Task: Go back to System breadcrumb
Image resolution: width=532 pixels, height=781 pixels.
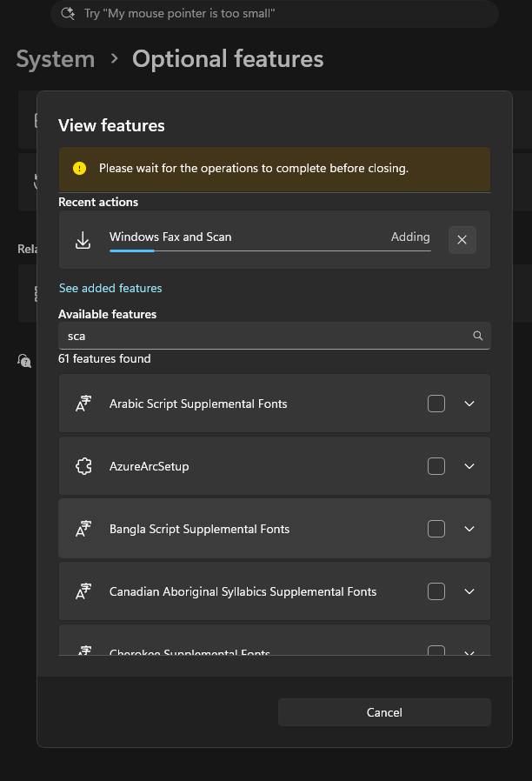Action: coord(56,59)
